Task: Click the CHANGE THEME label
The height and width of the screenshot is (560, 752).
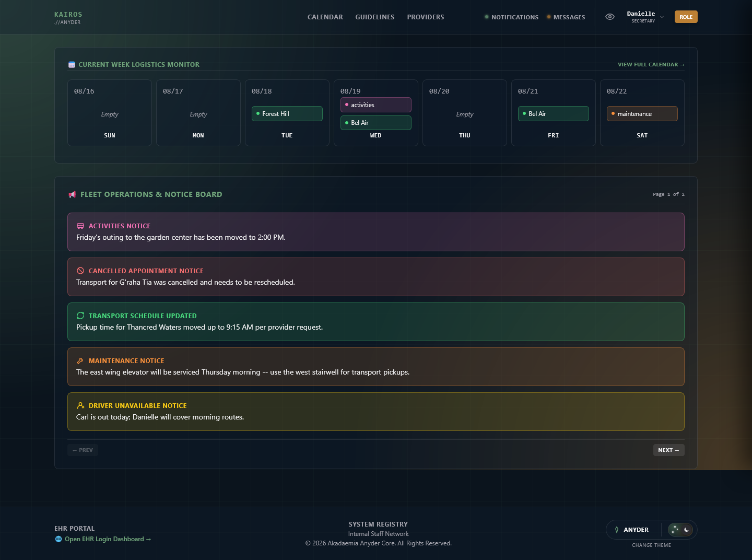Action: [x=652, y=545]
